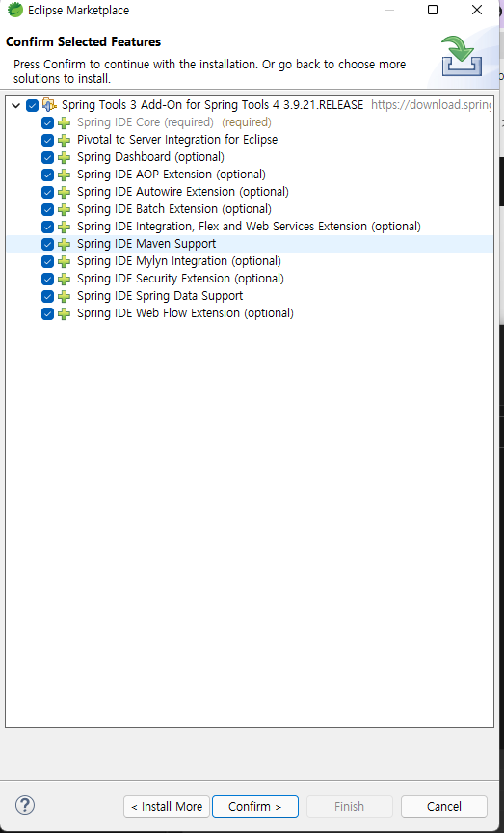Uncheck Spring IDE Security Extension checkbox
The height and width of the screenshot is (833, 504).
[x=47, y=279]
